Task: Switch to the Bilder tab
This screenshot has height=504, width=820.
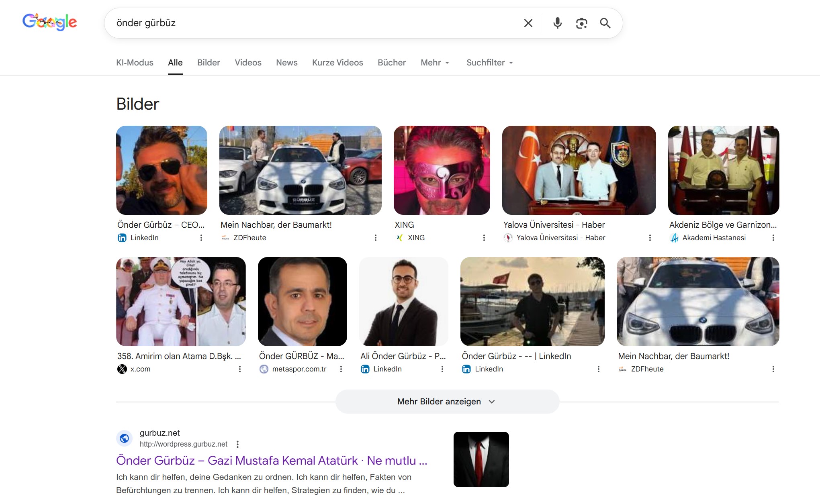Action: coord(209,63)
